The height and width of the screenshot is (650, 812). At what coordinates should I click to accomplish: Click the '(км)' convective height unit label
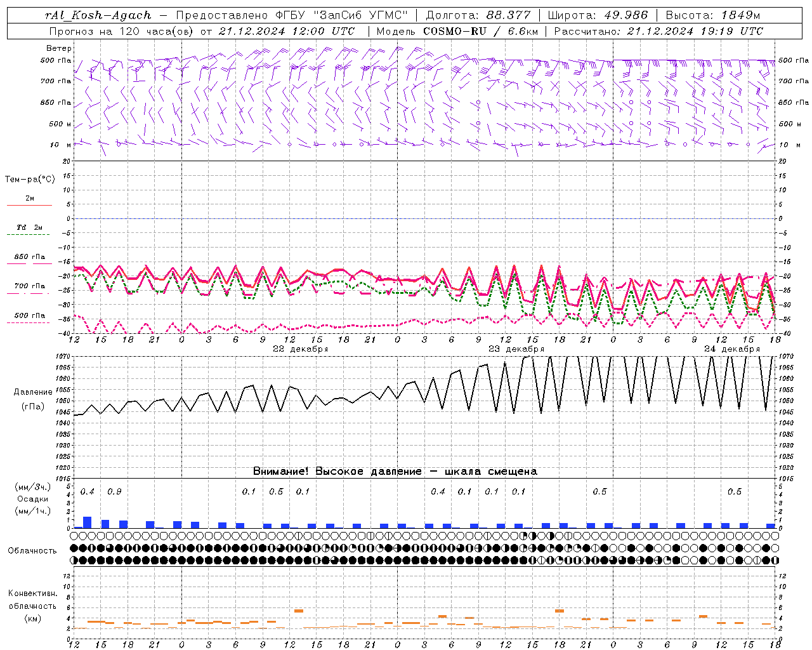[x=32, y=618]
